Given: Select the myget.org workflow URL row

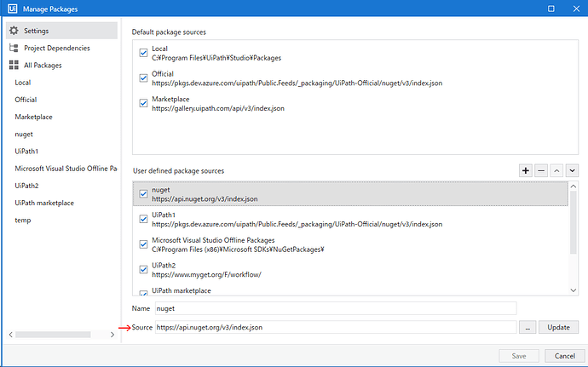Looking at the screenshot, I should point(206,274).
